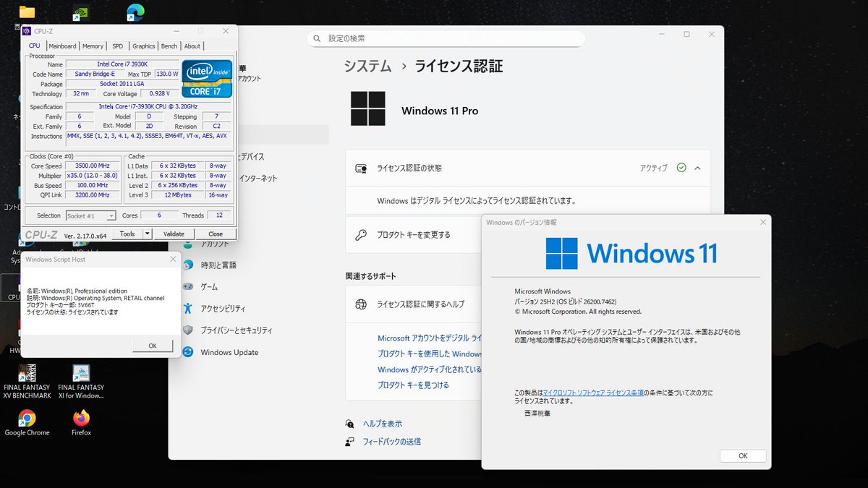Click the CPU-Z title bar app icon
The width and height of the screenshot is (868, 488).
(x=27, y=31)
